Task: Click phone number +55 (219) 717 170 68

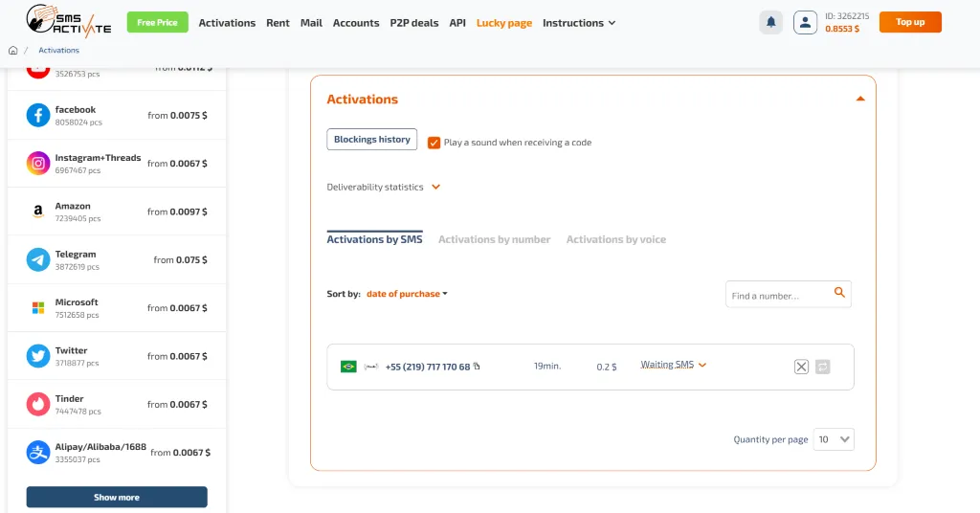Action: pyautogui.click(x=428, y=367)
